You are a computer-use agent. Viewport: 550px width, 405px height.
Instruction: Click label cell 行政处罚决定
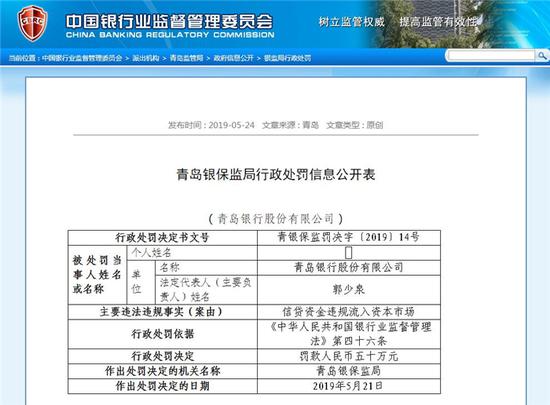162,356
